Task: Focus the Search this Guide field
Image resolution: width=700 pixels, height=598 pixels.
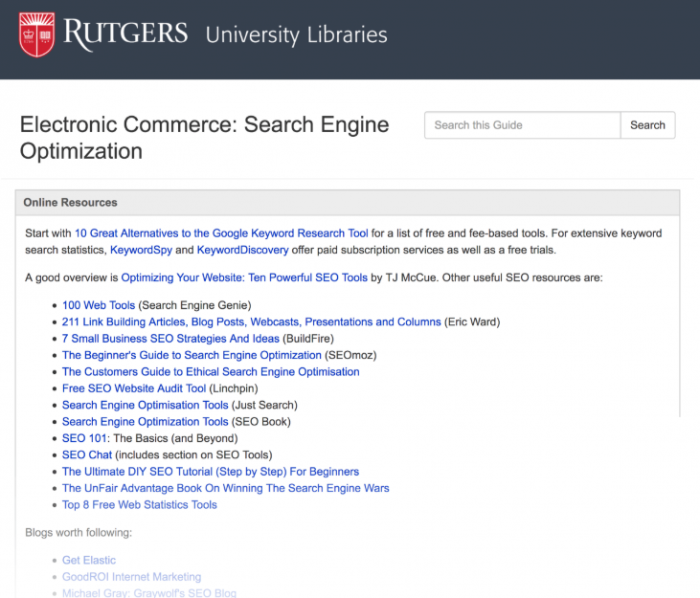Action: pos(522,125)
